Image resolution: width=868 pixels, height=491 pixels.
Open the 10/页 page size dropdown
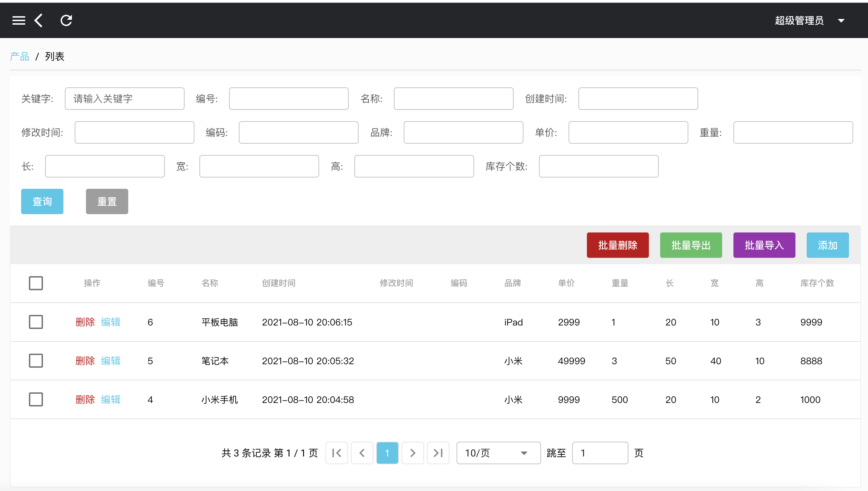click(498, 453)
